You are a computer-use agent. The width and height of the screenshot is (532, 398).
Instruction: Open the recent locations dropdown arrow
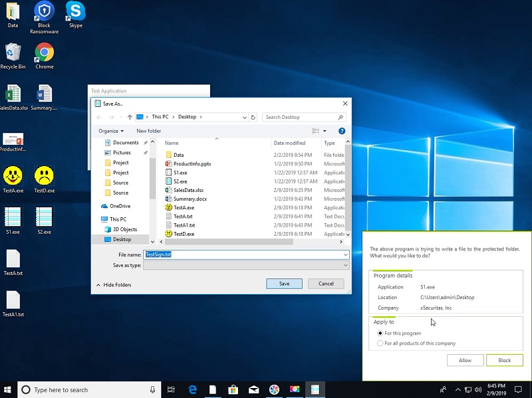[x=121, y=118]
